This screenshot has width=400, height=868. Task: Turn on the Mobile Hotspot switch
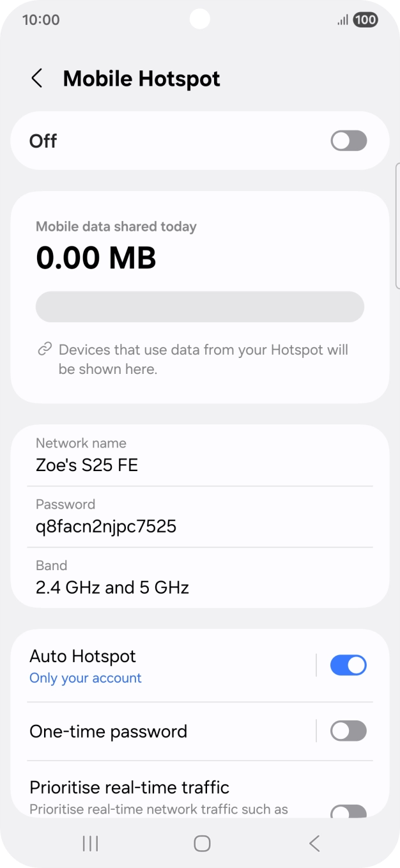348,141
